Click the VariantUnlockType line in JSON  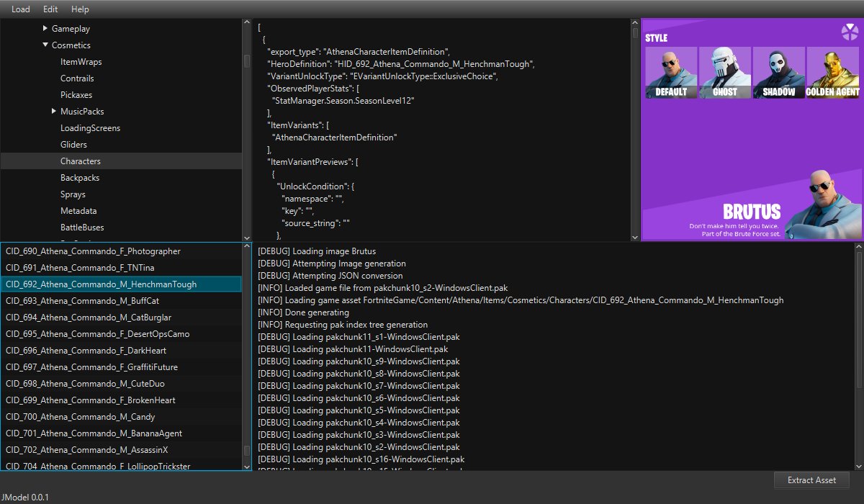(x=382, y=76)
